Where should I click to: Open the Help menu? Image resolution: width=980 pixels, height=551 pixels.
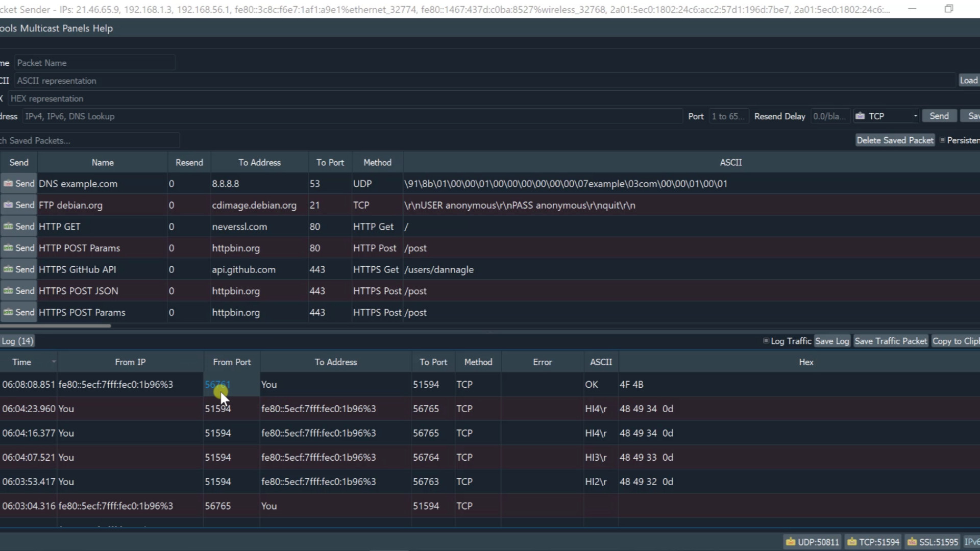click(103, 29)
